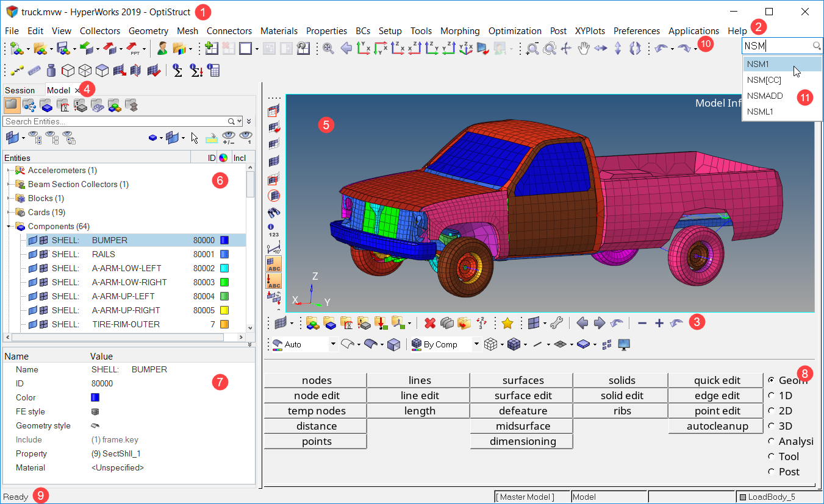Select the Analysis page radio button
This screenshot has height=504, width=824.
[772, 441]
